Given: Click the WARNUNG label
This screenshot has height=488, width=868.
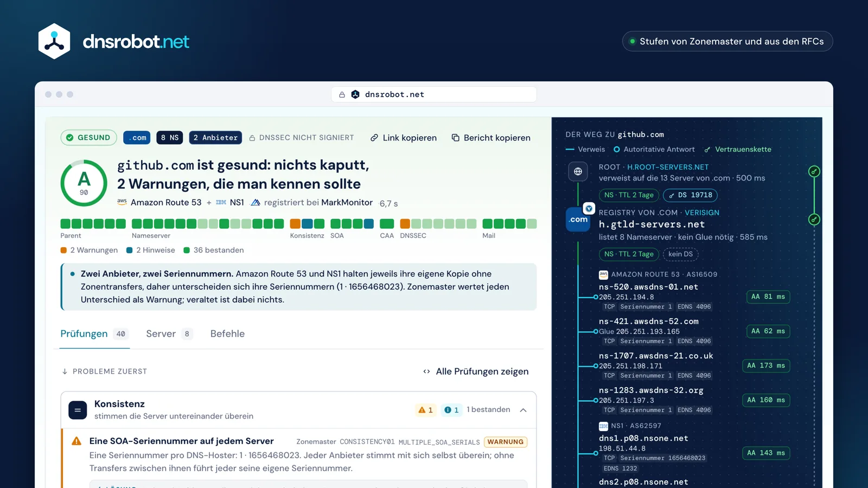Looking at the screenshot, I should (x=506, y=442).
